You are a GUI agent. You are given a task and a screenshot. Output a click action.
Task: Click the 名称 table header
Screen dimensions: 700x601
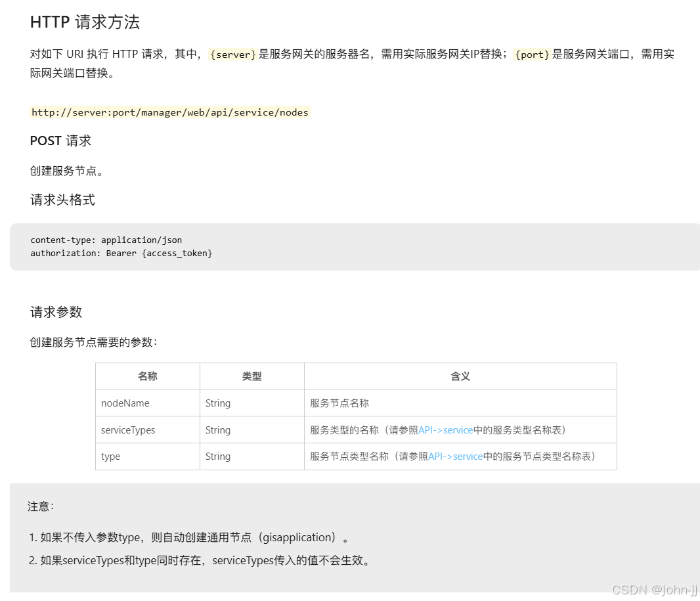[147, 376]
